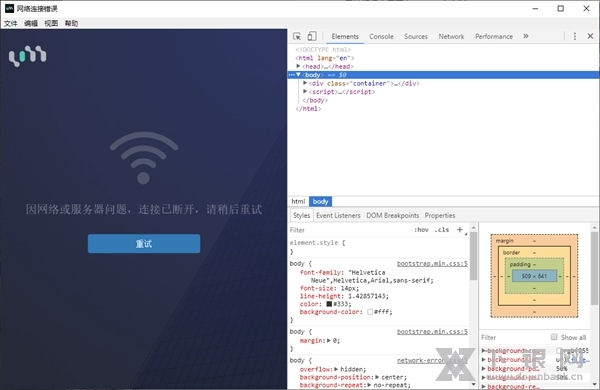Image resolution: width=600 pixels, height=390 pixels.
Task: Open the network-error stylesheet link
Action: coord(432,361)
